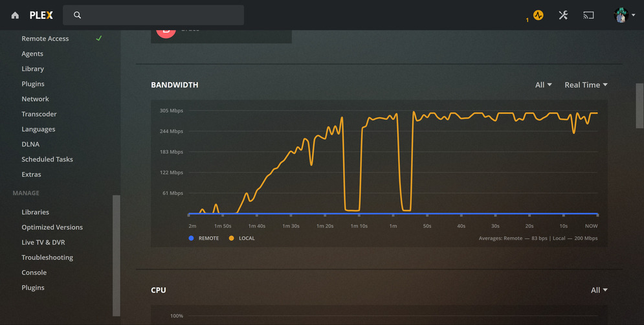This screenshot has width=644, height=325.
Task: Open Scheduled Tasks settings
Action: point(47,159)
